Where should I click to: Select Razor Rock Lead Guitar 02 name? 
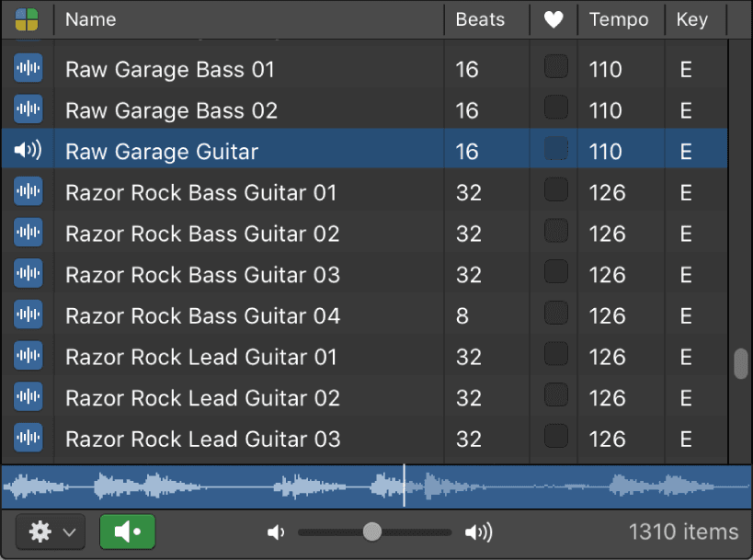point(202,398)
